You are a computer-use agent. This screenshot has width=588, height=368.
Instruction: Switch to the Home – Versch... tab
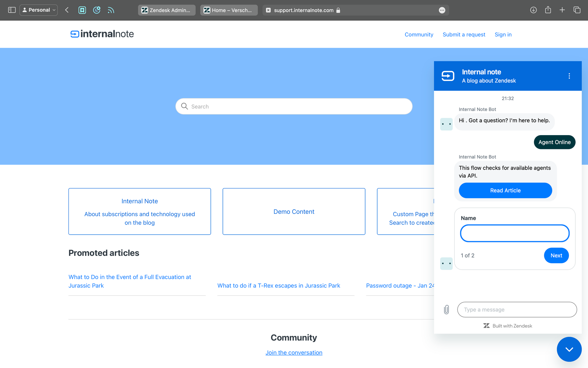pos(229,10)
